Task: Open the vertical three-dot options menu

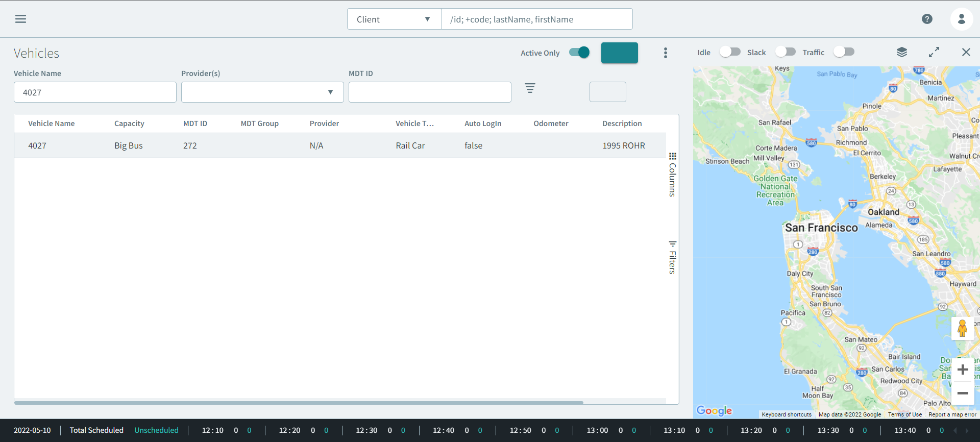Action: point(665,53)
